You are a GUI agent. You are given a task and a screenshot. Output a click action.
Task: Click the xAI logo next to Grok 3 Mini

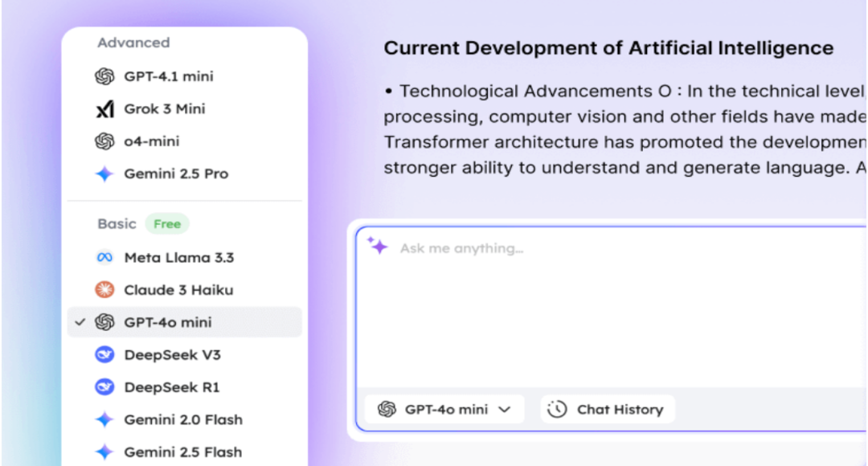pyautogui.click(x=104, y=109)
